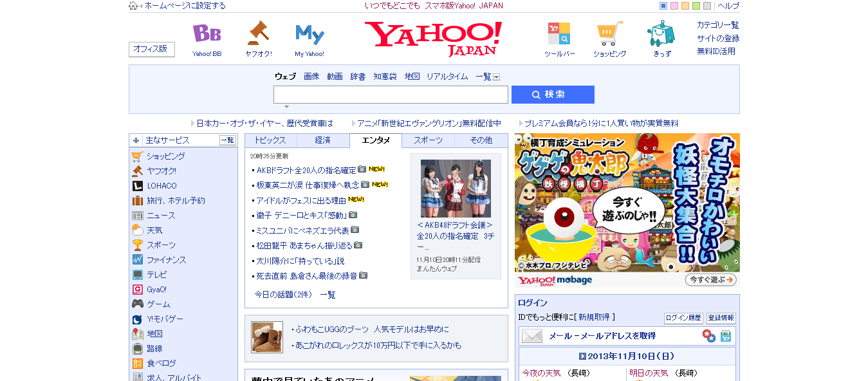Viewport: 868px width, 381px height.
Task: Click the 一覧 button next to 主なサービス
Action: click(x=228, y=140)
